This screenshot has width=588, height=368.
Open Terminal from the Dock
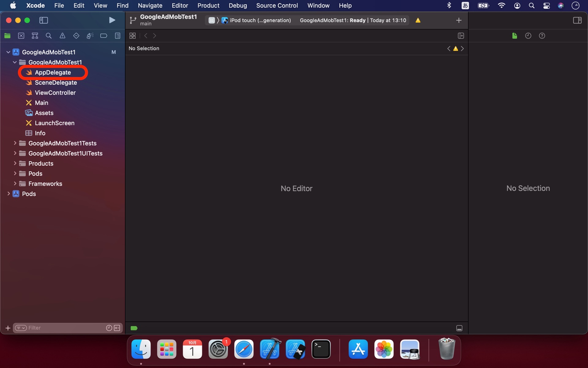[321, 349]
